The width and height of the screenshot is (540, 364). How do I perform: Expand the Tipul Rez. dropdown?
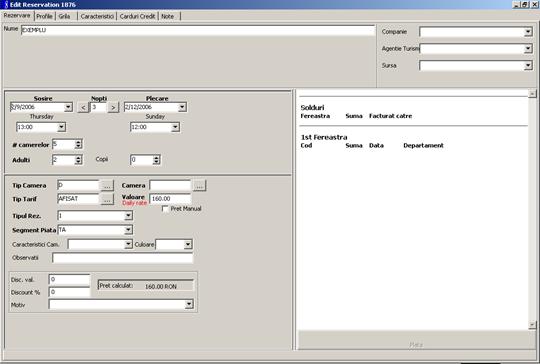[x=128, y=216]
